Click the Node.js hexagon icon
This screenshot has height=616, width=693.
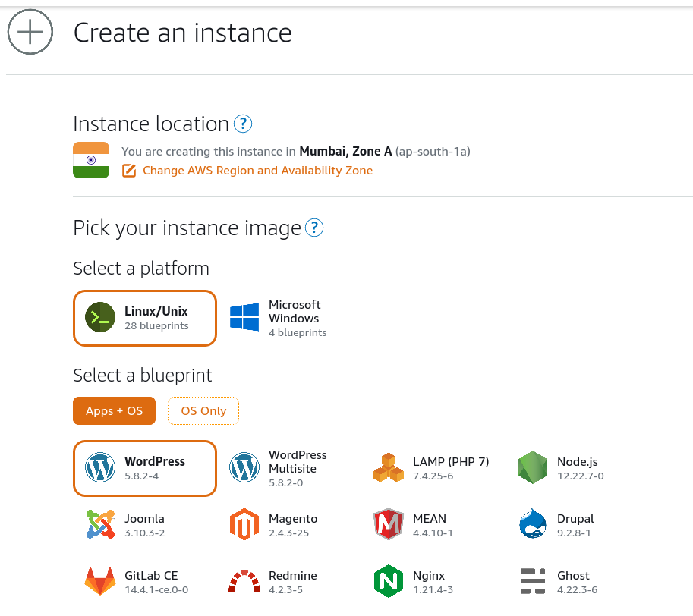point(533,467)
